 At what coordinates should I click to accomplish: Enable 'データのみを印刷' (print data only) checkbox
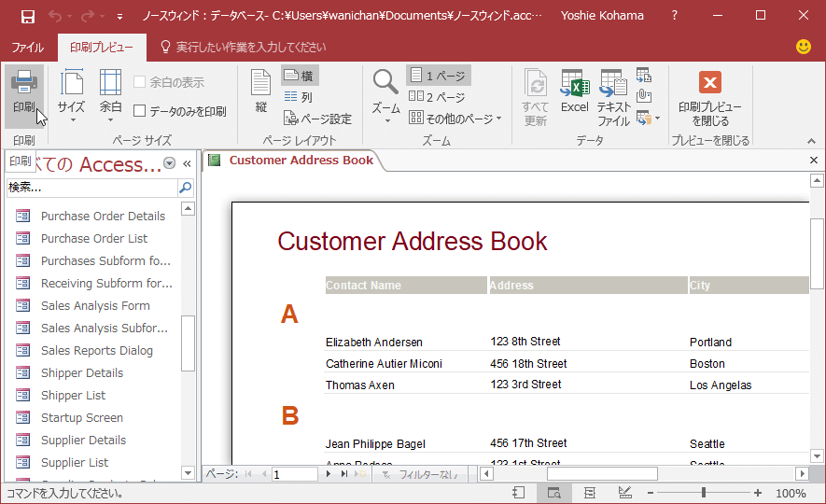[140, 111]
